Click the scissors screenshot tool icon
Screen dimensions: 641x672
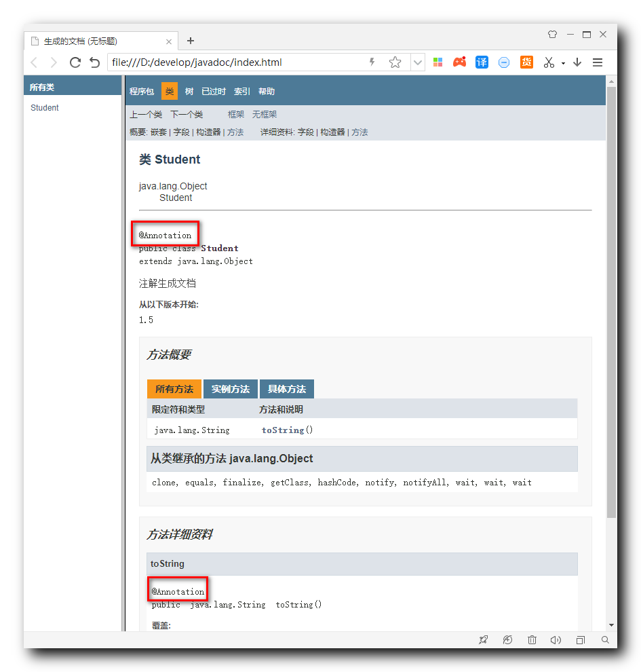tap(549, 62)
